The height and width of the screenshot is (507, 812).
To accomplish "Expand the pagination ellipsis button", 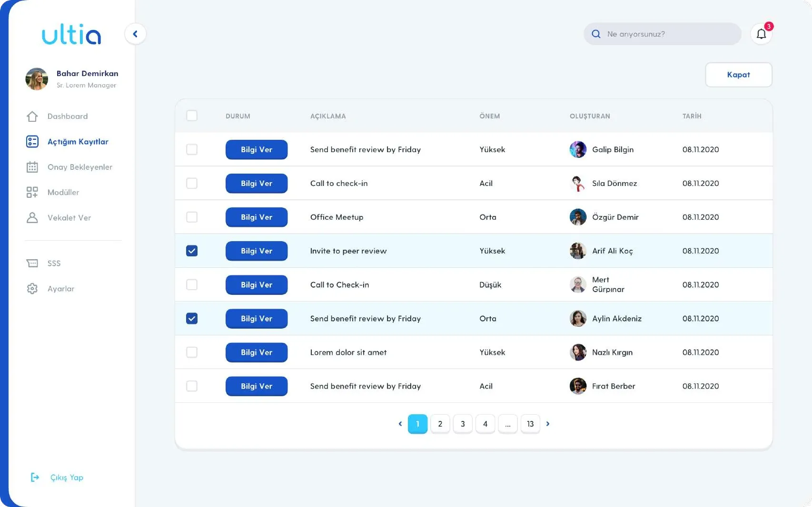I will click(508, 424).
